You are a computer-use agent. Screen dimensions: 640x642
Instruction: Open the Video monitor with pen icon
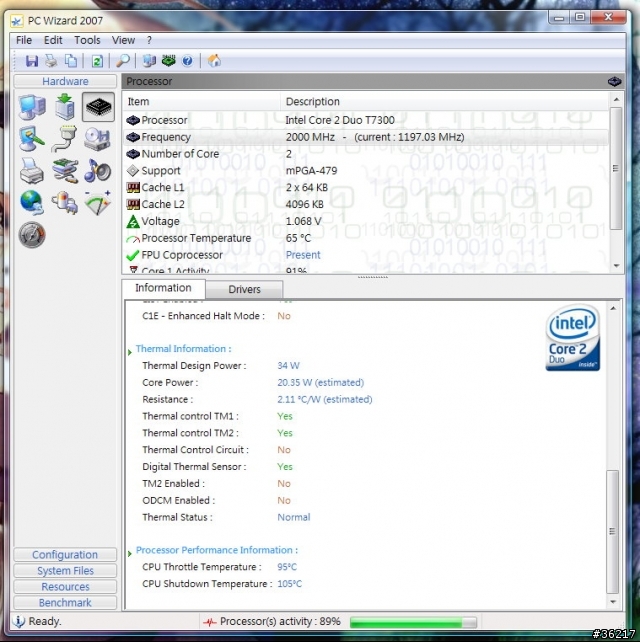(32, 138)
